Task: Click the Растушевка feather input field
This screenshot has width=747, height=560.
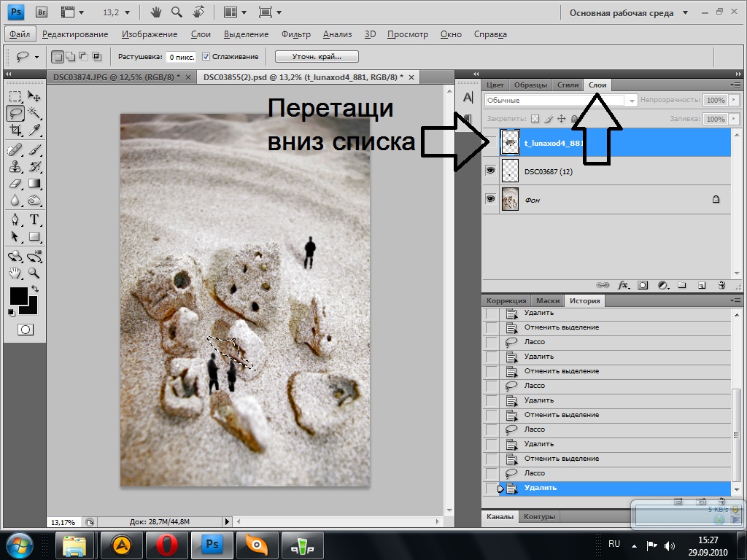Action: pyautogui.click(x=181, y=57)
